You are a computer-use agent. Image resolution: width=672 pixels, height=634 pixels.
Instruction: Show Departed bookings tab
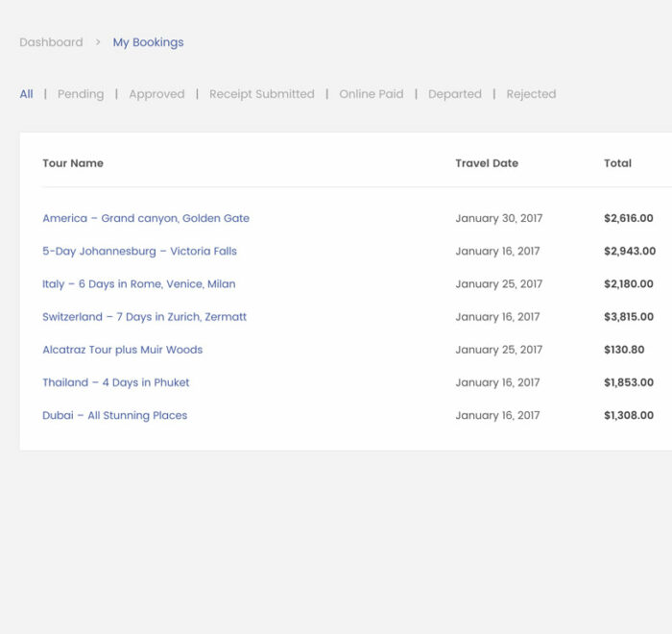coord(454,94)
